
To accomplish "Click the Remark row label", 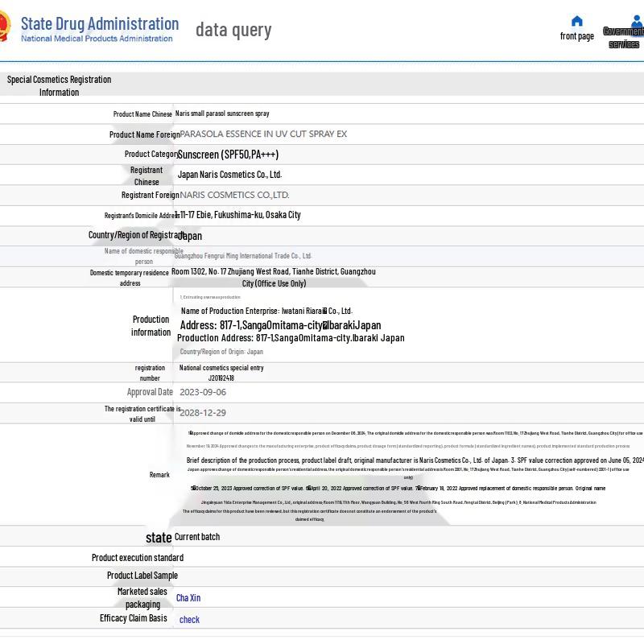I will [x=159, y=475].
